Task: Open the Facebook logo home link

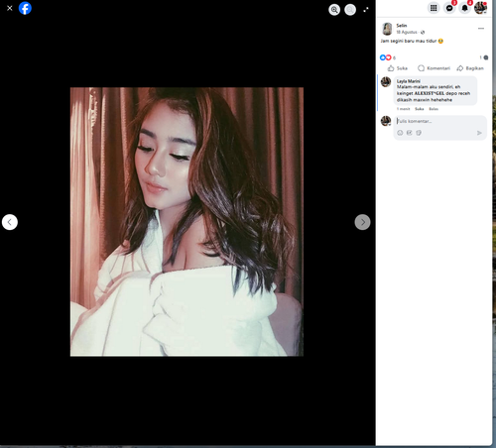Action: coord(25,8)
